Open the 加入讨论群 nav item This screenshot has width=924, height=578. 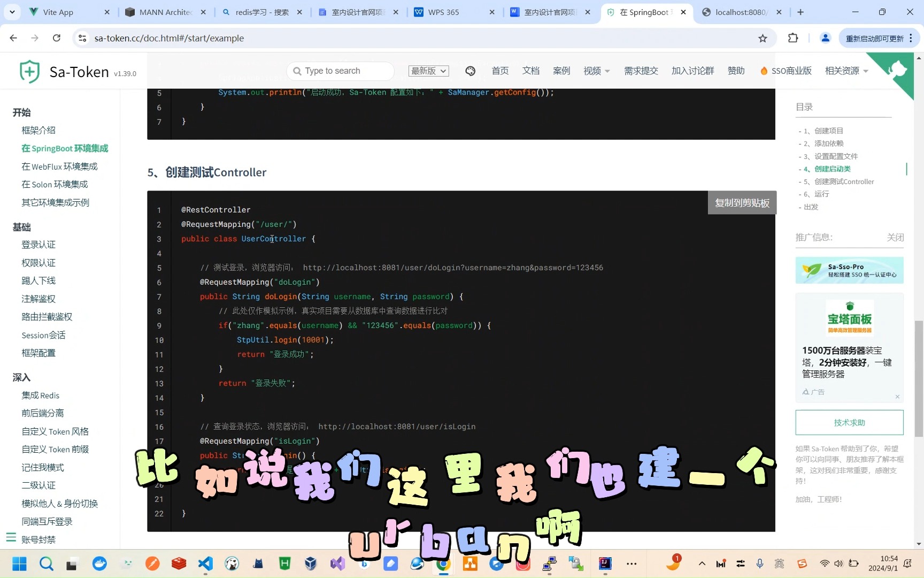(x=692, y=71)
